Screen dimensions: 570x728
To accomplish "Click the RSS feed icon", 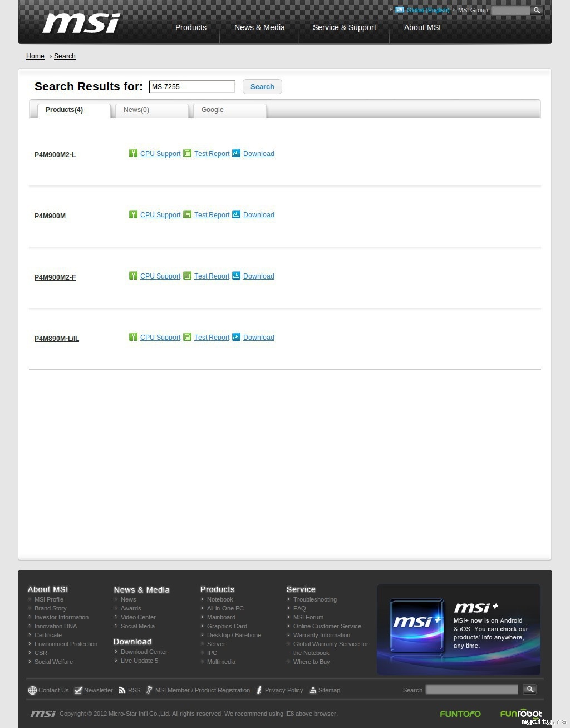I will (x=122, y=691).
